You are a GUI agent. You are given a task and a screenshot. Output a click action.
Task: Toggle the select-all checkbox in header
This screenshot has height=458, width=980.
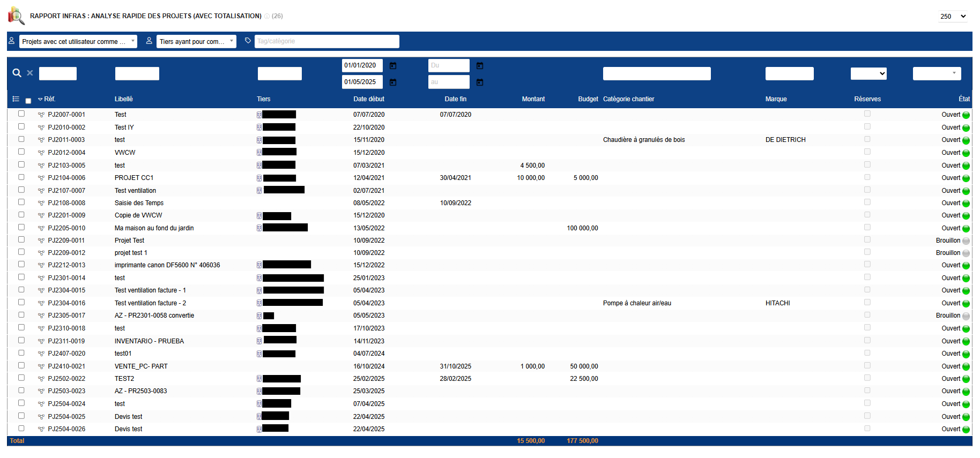point(28,101)
